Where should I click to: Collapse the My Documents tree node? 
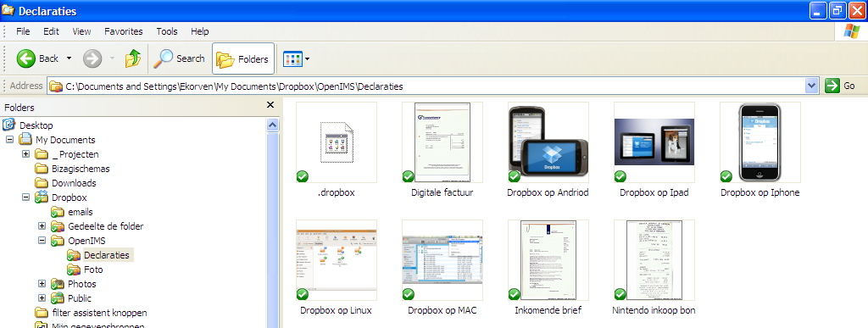click(9, 140)
